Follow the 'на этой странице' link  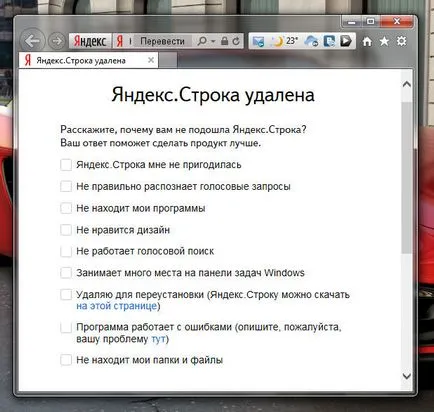116,306
